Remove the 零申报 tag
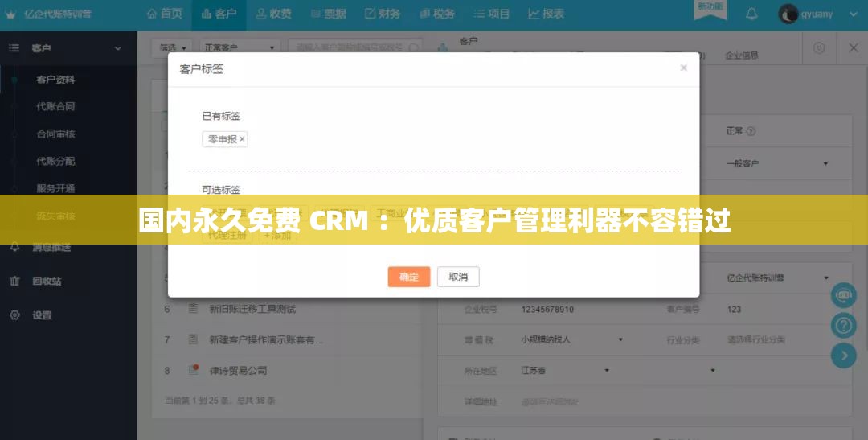The height and width of the screenshot is (440, 868). (x=242, y=139)
